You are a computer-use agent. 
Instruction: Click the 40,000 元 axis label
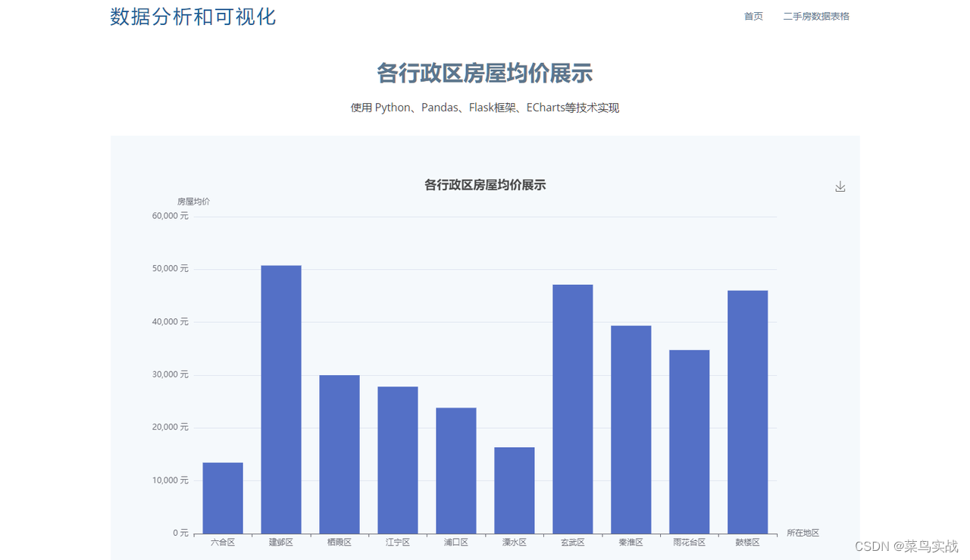171,322
